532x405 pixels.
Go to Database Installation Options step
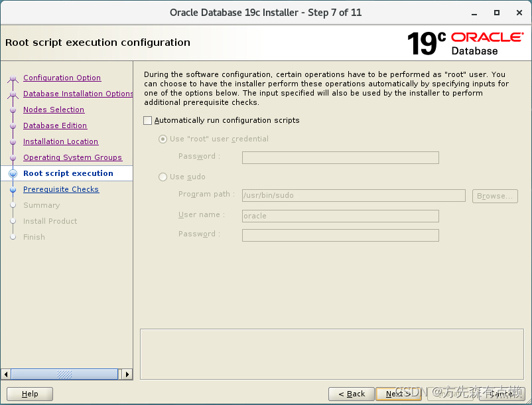(78, 94)
